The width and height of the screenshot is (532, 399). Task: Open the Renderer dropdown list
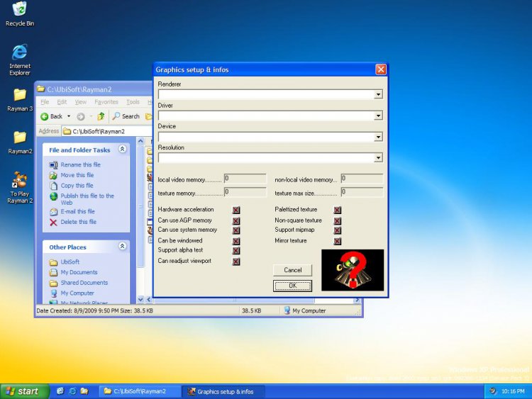pyautogui.click(x=378, y=94)
